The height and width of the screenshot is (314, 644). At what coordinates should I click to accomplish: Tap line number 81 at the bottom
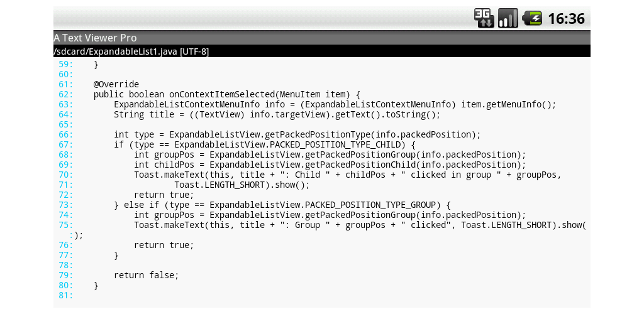65,295
